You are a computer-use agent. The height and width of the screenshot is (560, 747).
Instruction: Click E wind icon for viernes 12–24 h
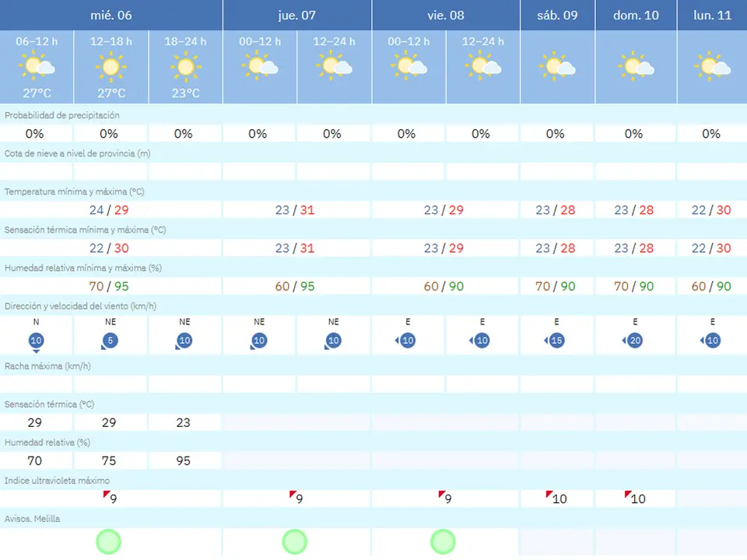(480, 341)
